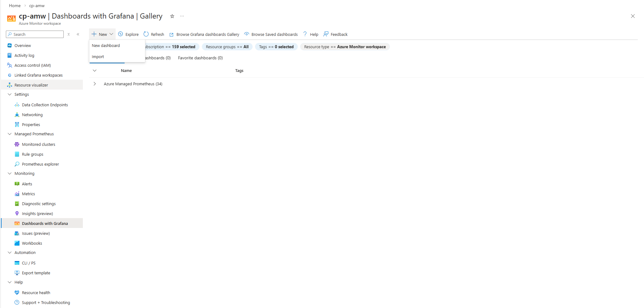
Task: Click the Metrics icon
Action: (x=17, y=194)
